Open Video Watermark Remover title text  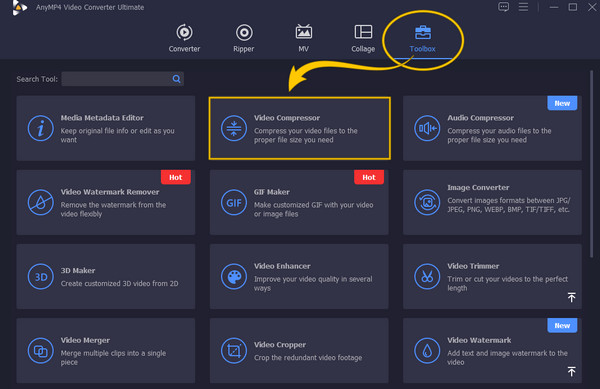pos(110,192)
